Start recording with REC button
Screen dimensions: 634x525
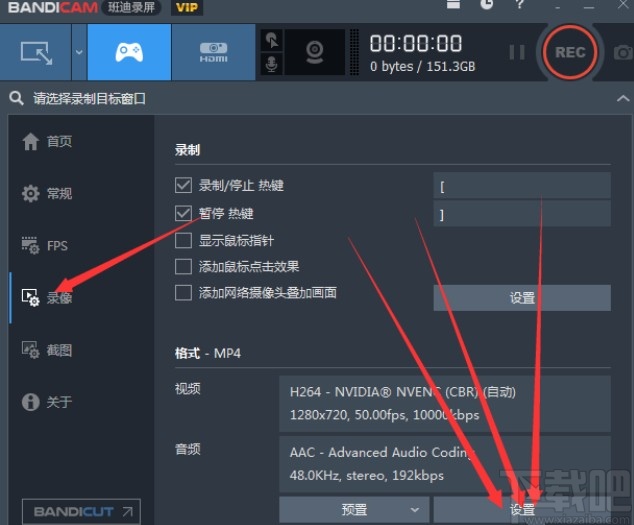(x=570, y=52)
